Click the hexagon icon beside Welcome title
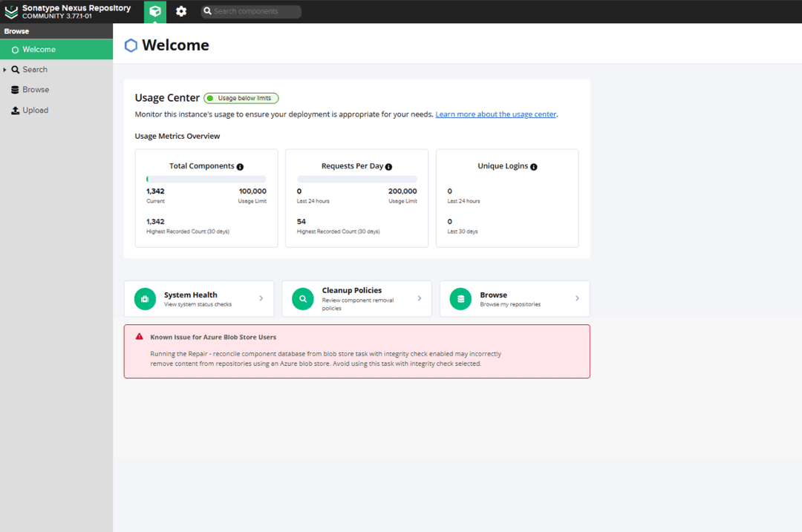802x532 pixels. [x=131, y=45]
